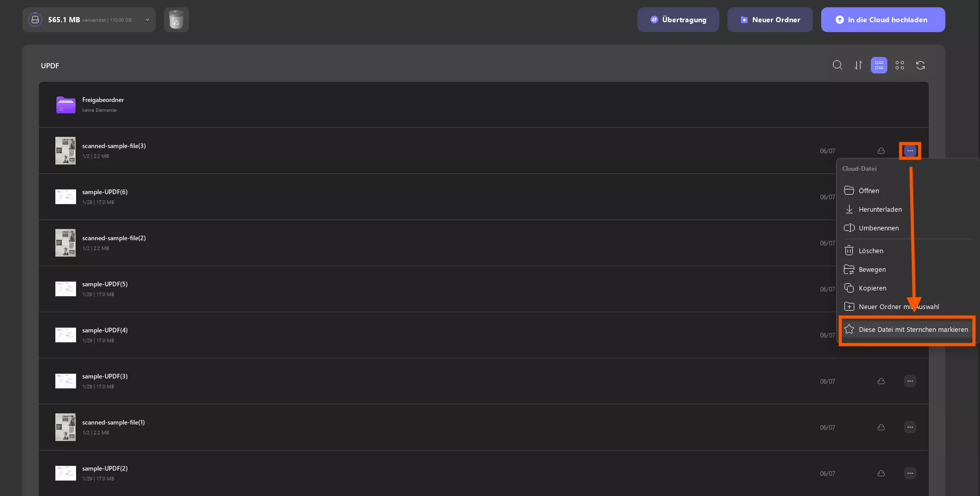980x496 pixels.
Task: Select Umbenennen menu entry
Action: (x=878, y=228)
